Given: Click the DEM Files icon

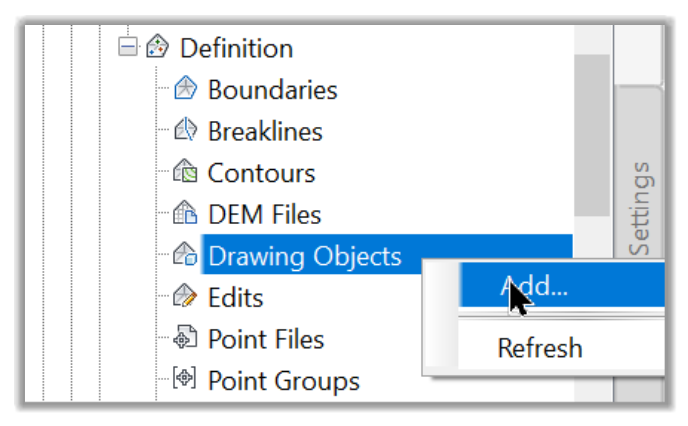Looking at the screenshot, I should 185,213.
